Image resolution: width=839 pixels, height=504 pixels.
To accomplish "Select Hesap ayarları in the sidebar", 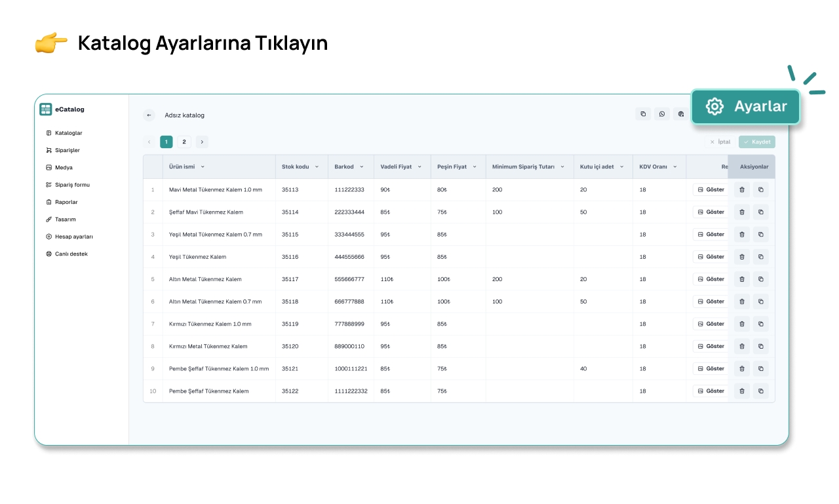I will (x=73, y=237).
